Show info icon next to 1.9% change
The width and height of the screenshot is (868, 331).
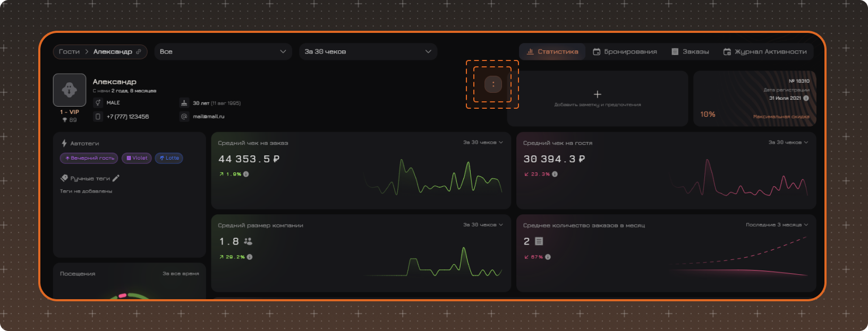tap(246, 174)
